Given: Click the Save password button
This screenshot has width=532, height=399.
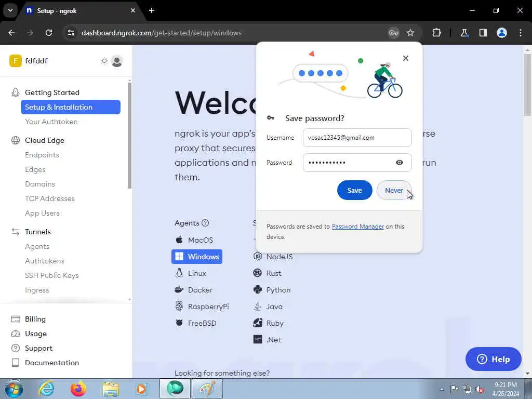Looking at the screenshot, I should 354,190.
